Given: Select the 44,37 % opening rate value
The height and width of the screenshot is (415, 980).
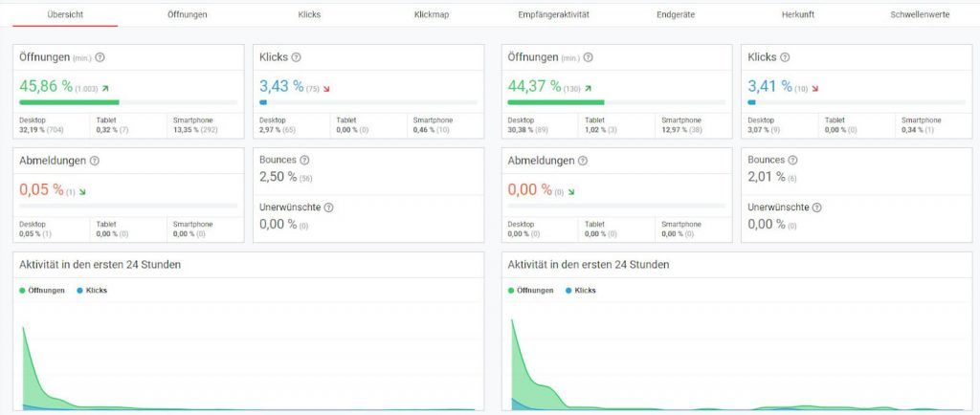Looking at the screenshot, I should click(x=534, y=86).
